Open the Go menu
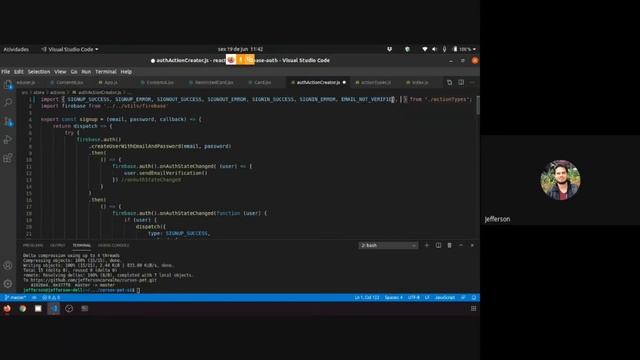Image resolution: width=640 pixels, height=360 pixels. (74, 71)
